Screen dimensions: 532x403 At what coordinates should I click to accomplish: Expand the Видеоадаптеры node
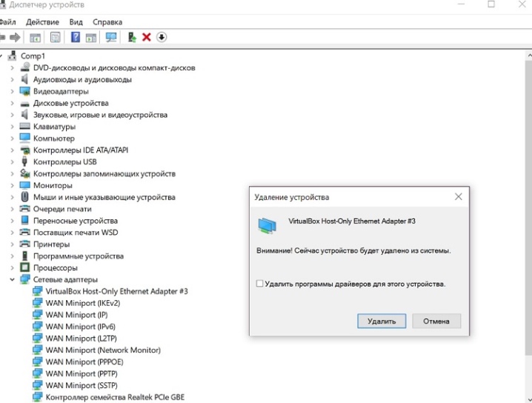pyautogui.click(x=12, y=91)
